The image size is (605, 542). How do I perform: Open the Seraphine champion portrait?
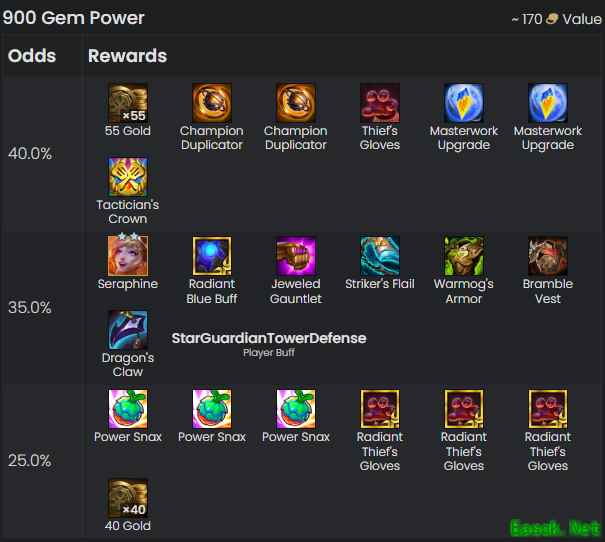[128, 254]
